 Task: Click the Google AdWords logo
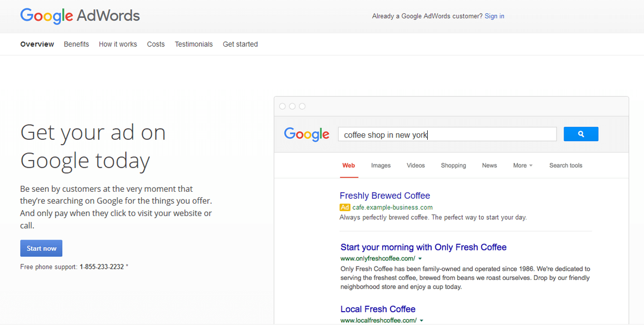coord(80,16)
